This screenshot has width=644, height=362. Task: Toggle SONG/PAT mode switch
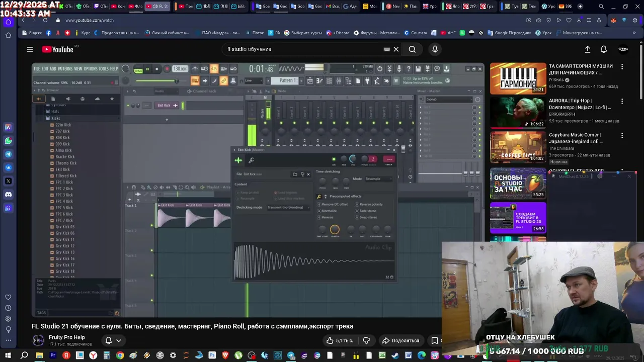pyautogui.click(x=138, y=69)
